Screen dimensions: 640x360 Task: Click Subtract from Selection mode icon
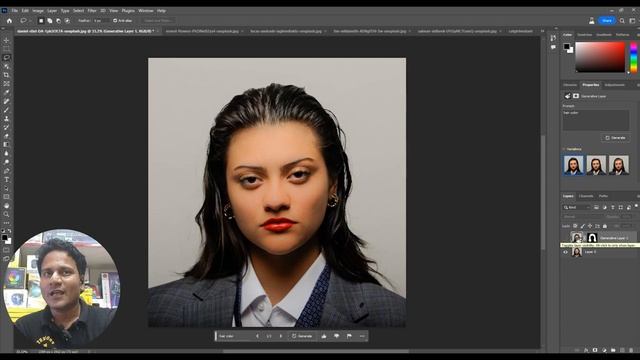58,20
